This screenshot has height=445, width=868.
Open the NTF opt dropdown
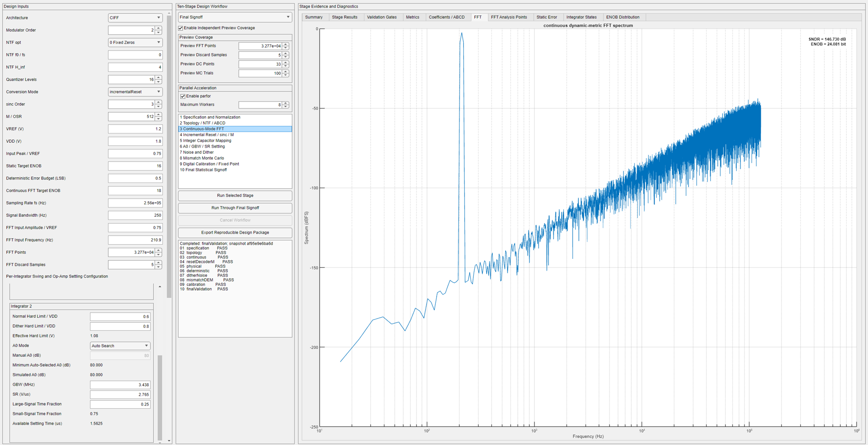click(x=135, y=43)
